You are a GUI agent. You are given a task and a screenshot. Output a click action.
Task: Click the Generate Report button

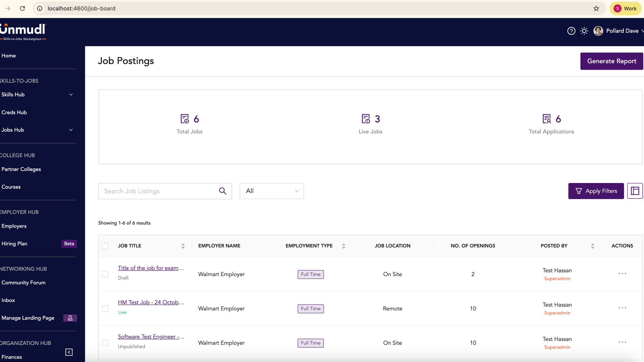(x=611, y=61)
